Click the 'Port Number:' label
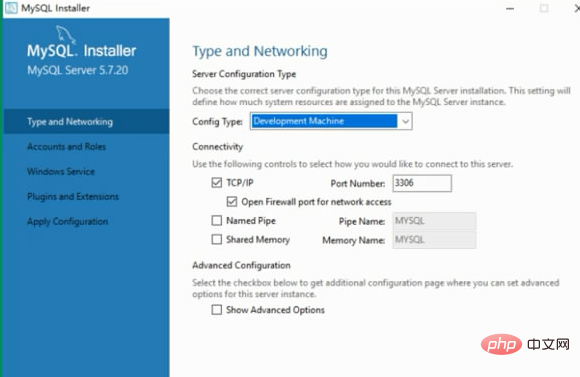 click(358, 184)
